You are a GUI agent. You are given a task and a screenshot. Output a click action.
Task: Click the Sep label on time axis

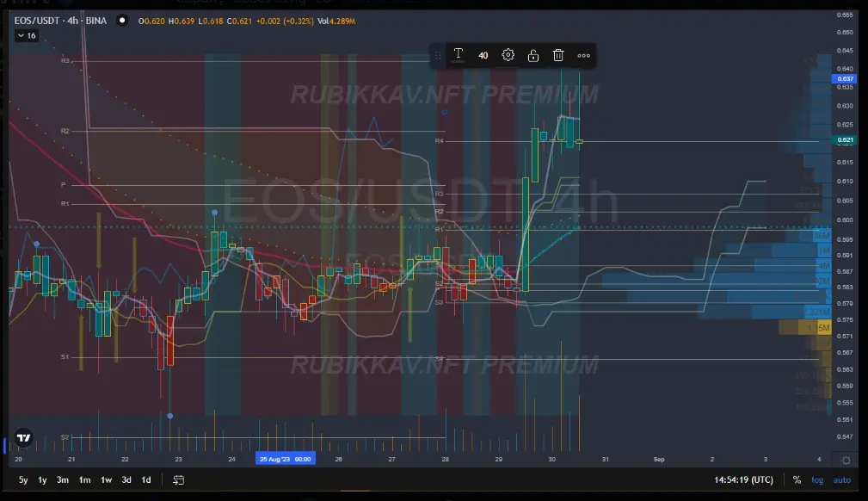tap(659, 460)
